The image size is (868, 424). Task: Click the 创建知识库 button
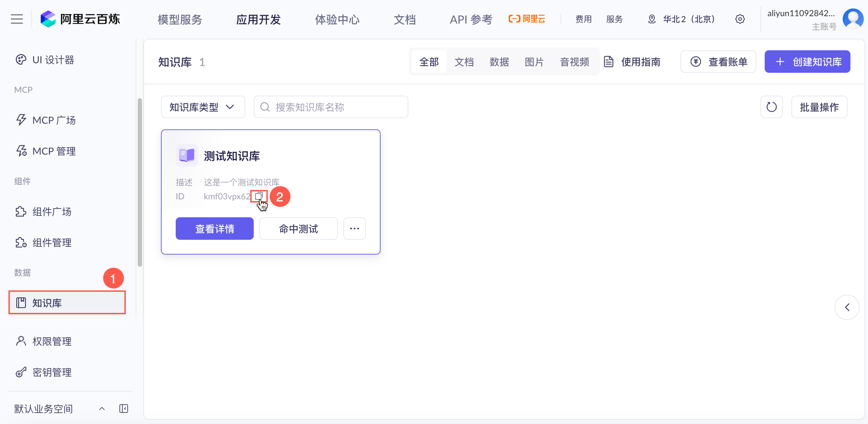pyautogui.click(x=807, y=62)
